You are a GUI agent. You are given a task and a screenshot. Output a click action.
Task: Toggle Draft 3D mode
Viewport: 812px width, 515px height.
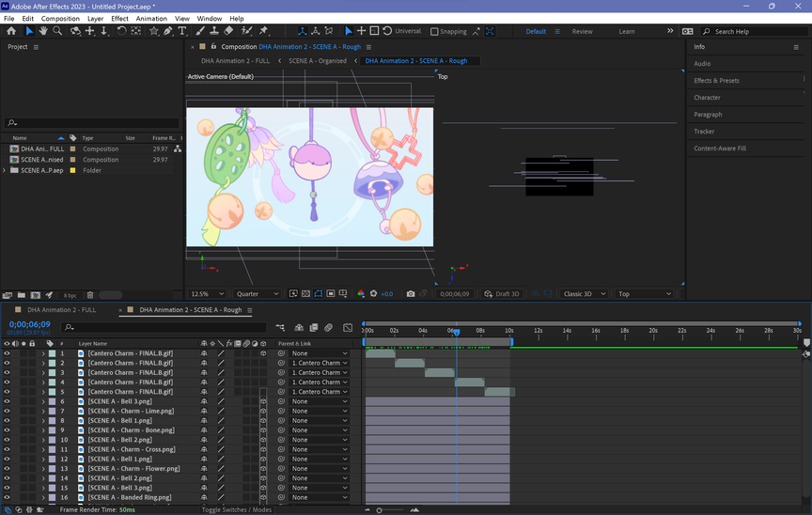502,294
